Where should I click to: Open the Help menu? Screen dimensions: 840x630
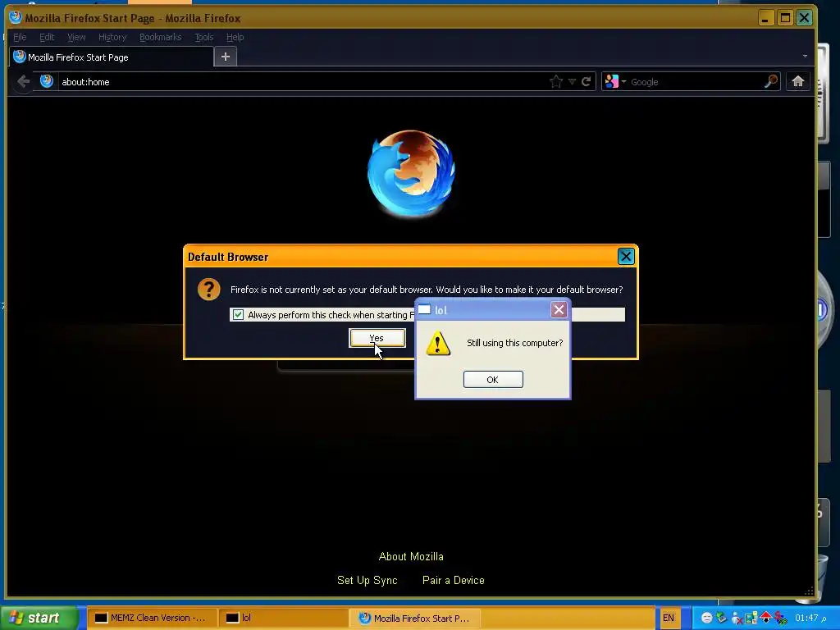tap(235, 37)
